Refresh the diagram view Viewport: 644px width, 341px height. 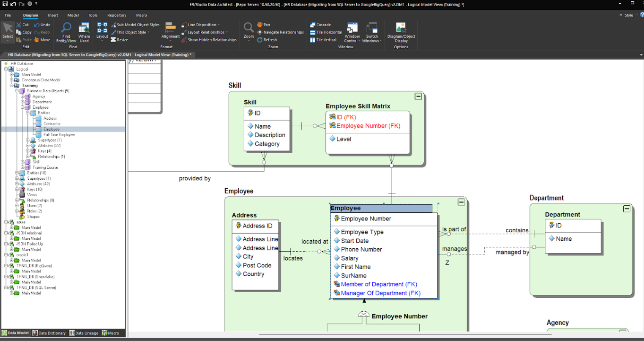click(267, 40)
